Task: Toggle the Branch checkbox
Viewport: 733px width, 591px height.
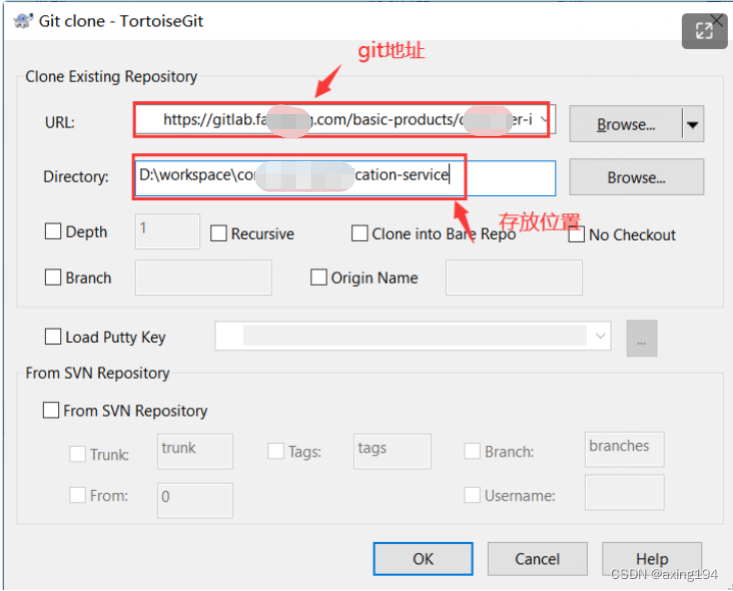Action: pos(53,277)
